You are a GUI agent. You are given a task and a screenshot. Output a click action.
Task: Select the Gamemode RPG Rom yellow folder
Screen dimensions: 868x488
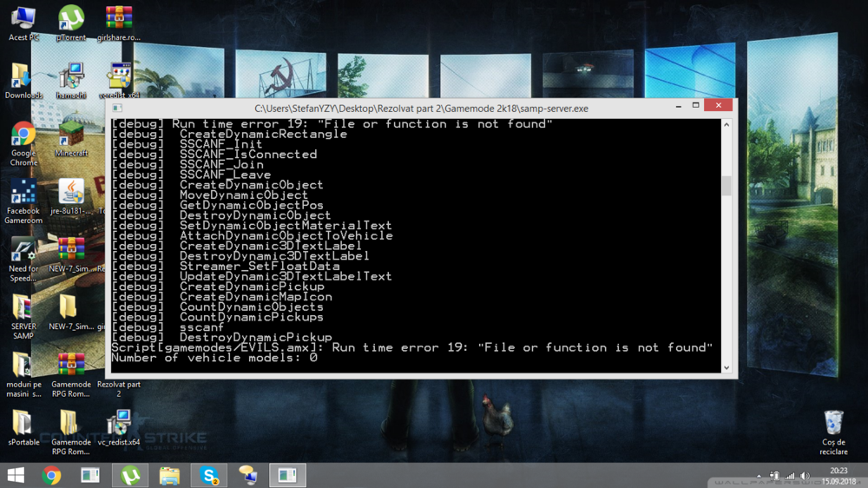pos(71,432)
